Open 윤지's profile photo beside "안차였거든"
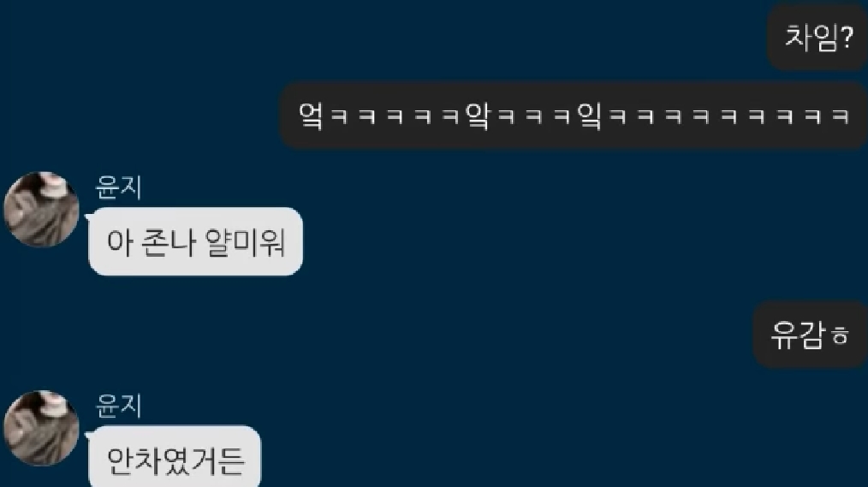868x487 pixels. (42, 428)
